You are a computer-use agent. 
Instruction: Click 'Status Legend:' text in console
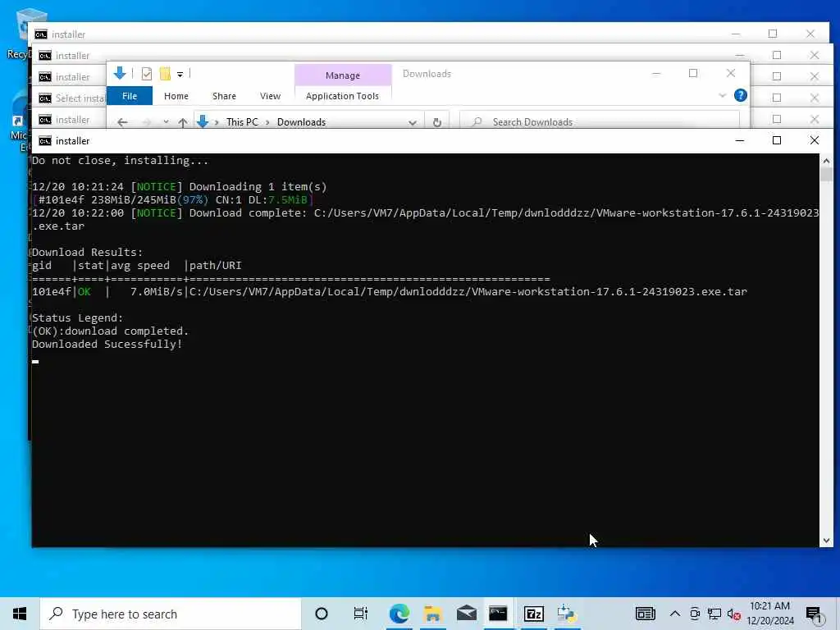coord(78,317)
